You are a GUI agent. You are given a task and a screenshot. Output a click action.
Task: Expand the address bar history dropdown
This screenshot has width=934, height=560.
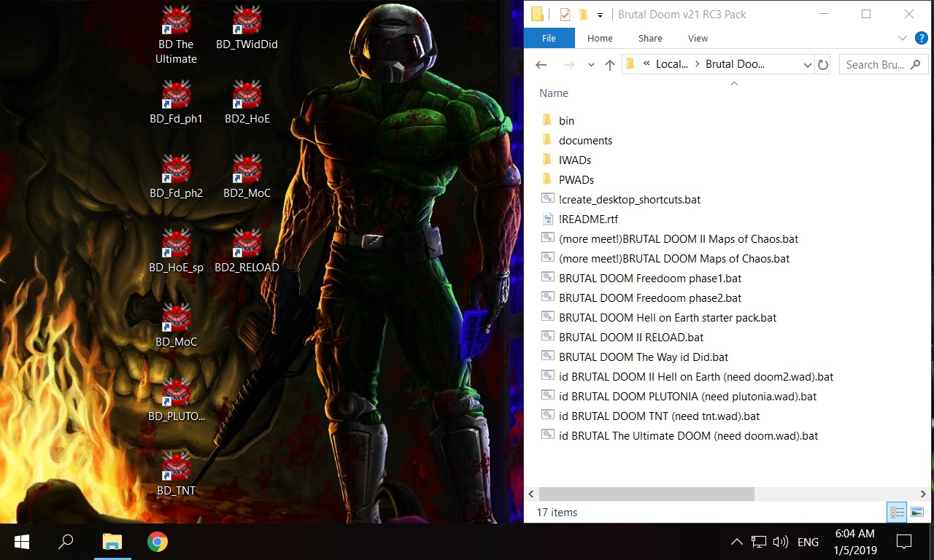coord(807,64)
